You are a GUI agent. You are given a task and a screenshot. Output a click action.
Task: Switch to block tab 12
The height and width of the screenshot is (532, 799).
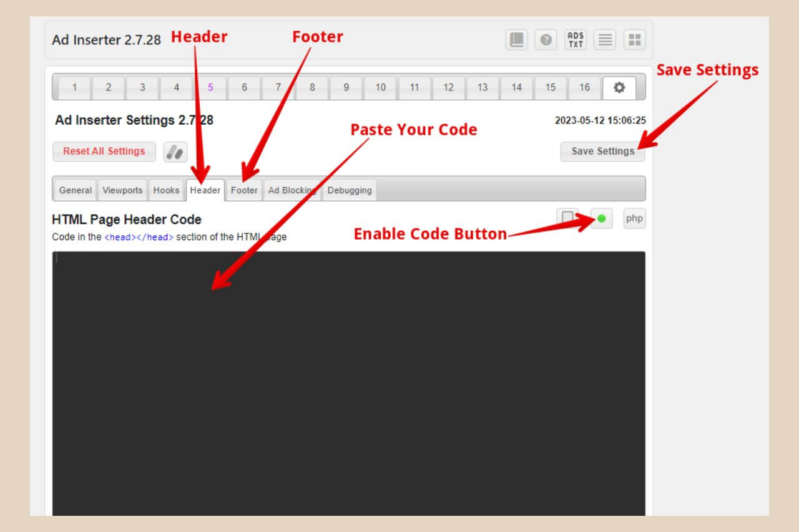[448, 87]
